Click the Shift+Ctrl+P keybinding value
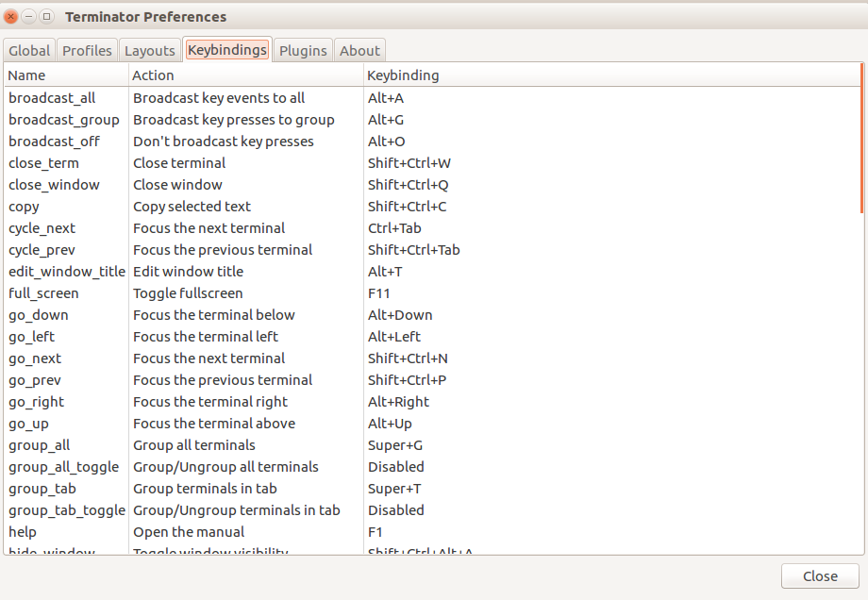This screenshot has height=600, width=868. (407, 380)
